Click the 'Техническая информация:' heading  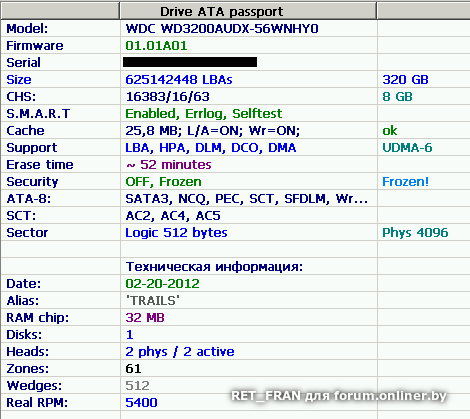pos(214,267)
